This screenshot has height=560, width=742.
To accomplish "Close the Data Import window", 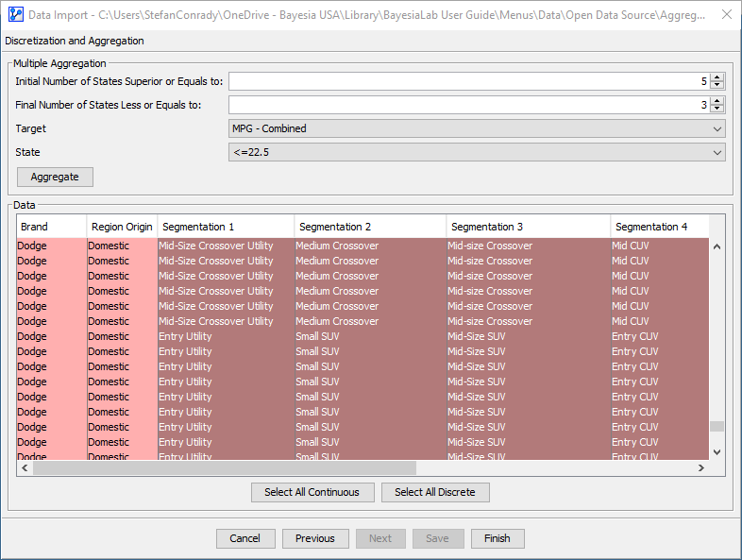I will click(727, 15).
